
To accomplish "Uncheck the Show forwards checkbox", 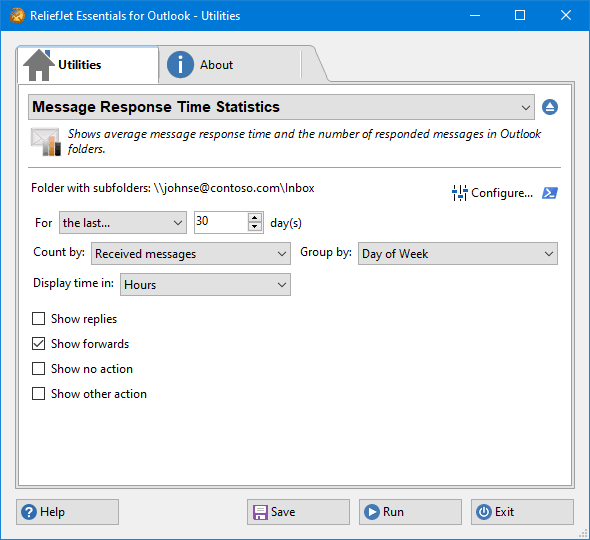I will click(x=38, y=344).
